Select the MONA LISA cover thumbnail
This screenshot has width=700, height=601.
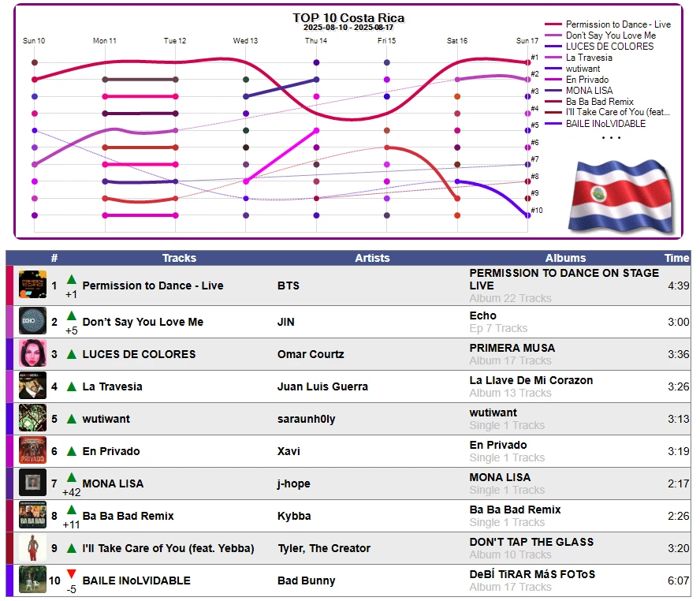click(32, 483)
